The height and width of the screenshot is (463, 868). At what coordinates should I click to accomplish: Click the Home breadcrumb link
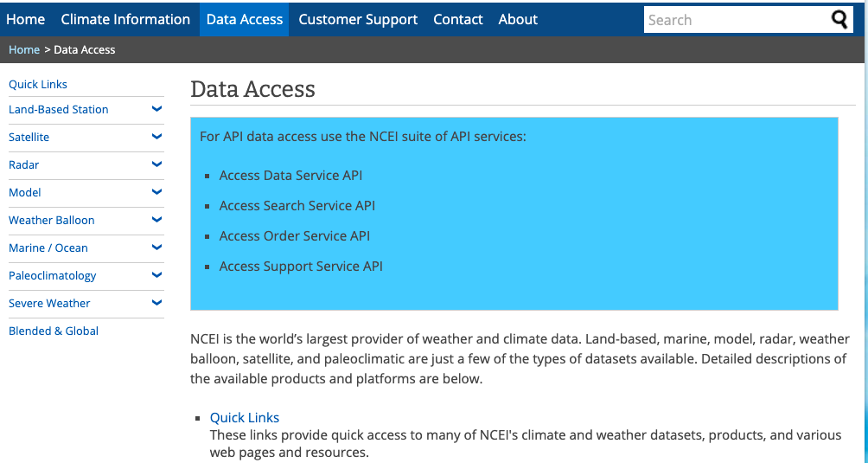(x=24, y=50)
